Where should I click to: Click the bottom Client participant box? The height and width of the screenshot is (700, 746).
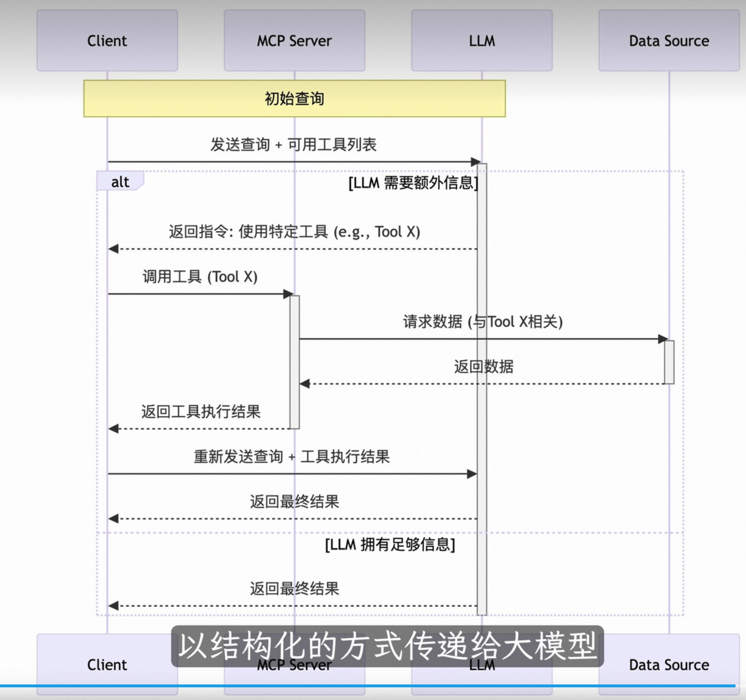107,664
